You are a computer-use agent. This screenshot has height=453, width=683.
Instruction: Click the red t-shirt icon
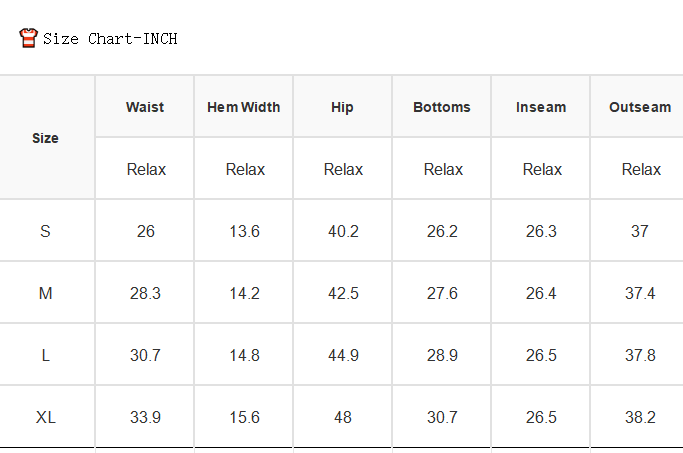(x=29, y=38)
